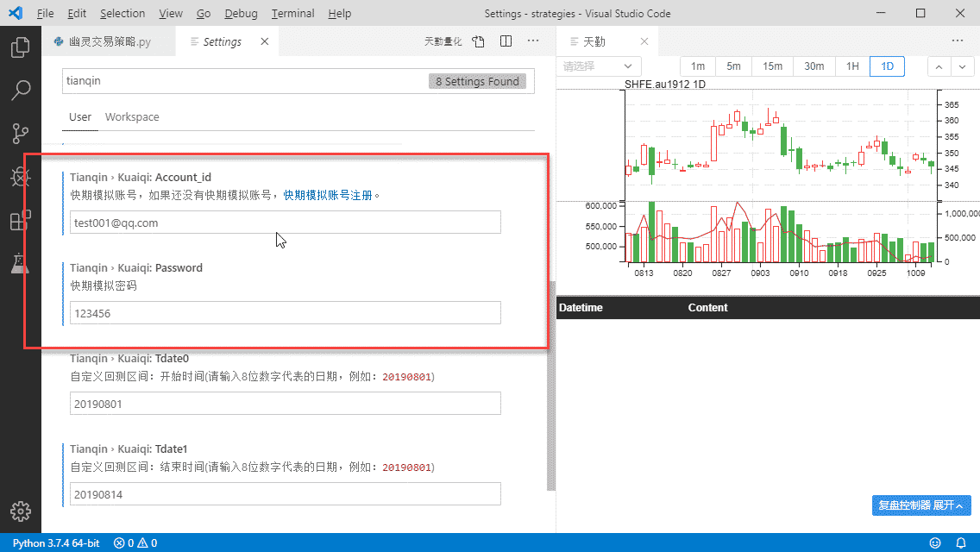The width and height of the screenshot is (980, 552).
Task: Open the Help menu
Action: point(339,13)
